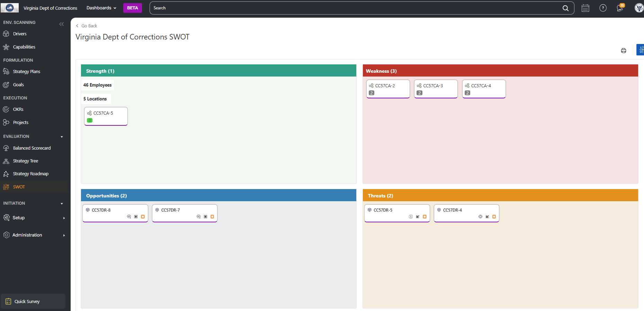Click the orange status icon on CC57DR-7
Viewport: 644px width, 311px height.
pyautogui.click(x=212, y=216)
